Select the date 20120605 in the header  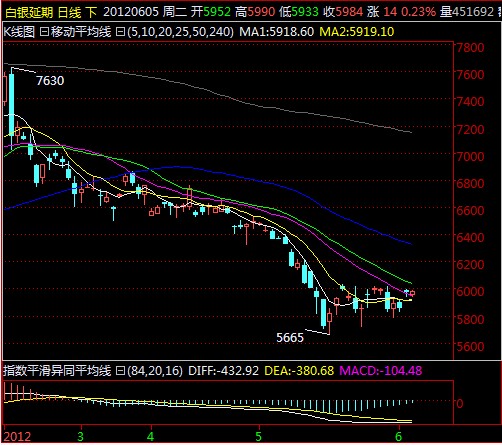pyautogui.click(x=131, y=12)
